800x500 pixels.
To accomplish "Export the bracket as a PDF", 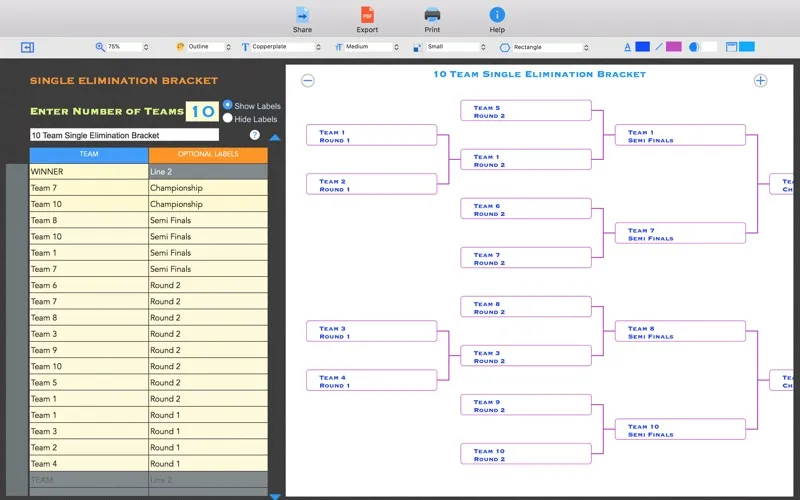I will [367, 15].
